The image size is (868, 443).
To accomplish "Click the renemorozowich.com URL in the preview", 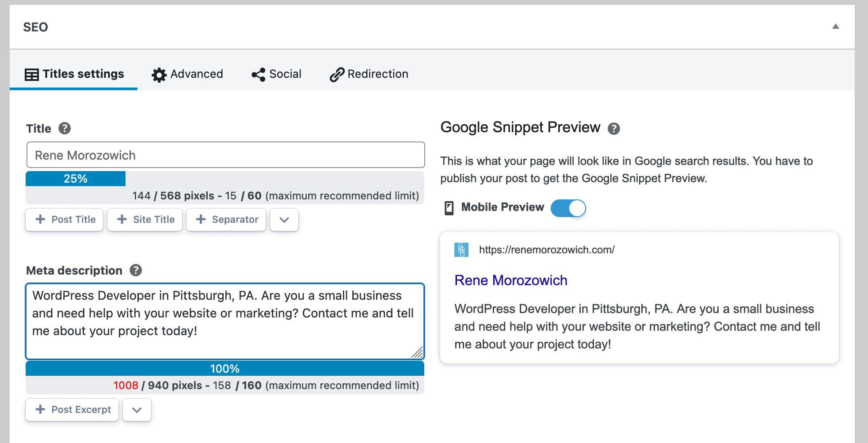I will (547, 250).
